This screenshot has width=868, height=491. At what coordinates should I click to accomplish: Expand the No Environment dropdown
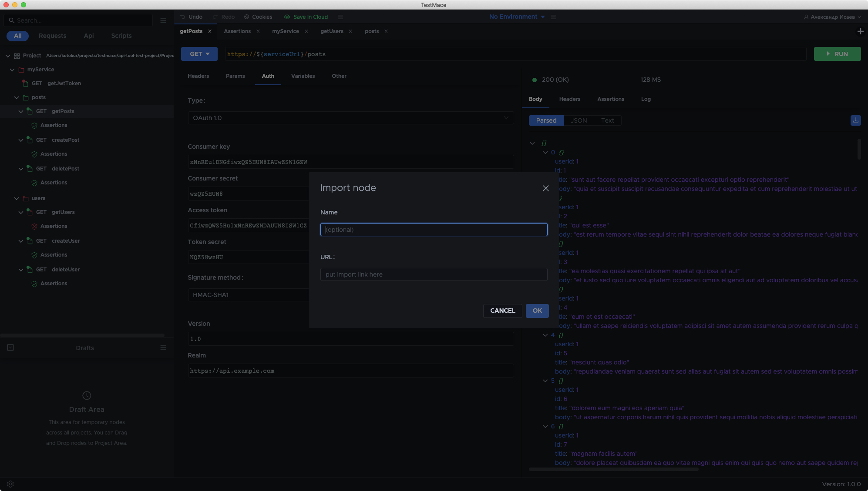pyautogui.click(x=517, y=17)
